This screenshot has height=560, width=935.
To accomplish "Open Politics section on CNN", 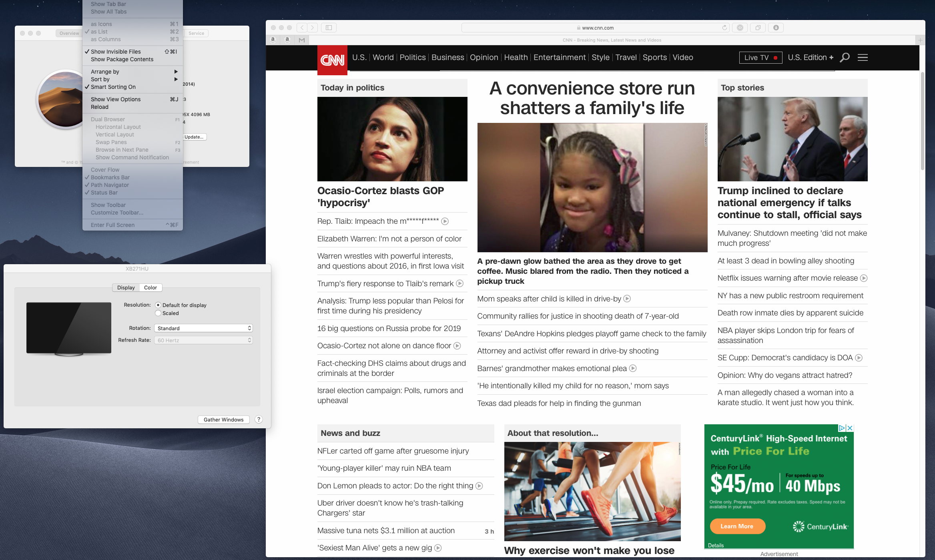I will pos(412,58).
